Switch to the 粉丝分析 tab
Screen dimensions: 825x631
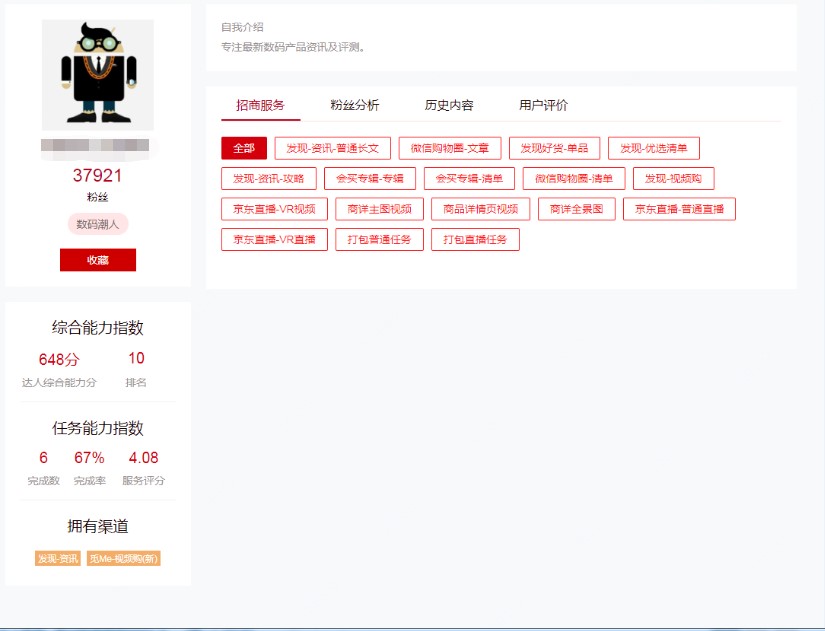354,105
